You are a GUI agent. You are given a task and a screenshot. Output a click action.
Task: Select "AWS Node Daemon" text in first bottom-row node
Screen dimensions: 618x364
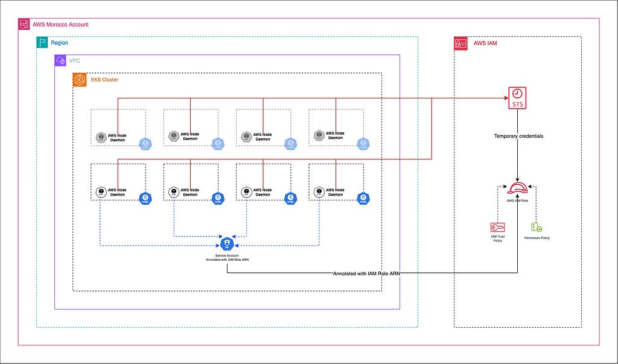[x=118, y=192]
